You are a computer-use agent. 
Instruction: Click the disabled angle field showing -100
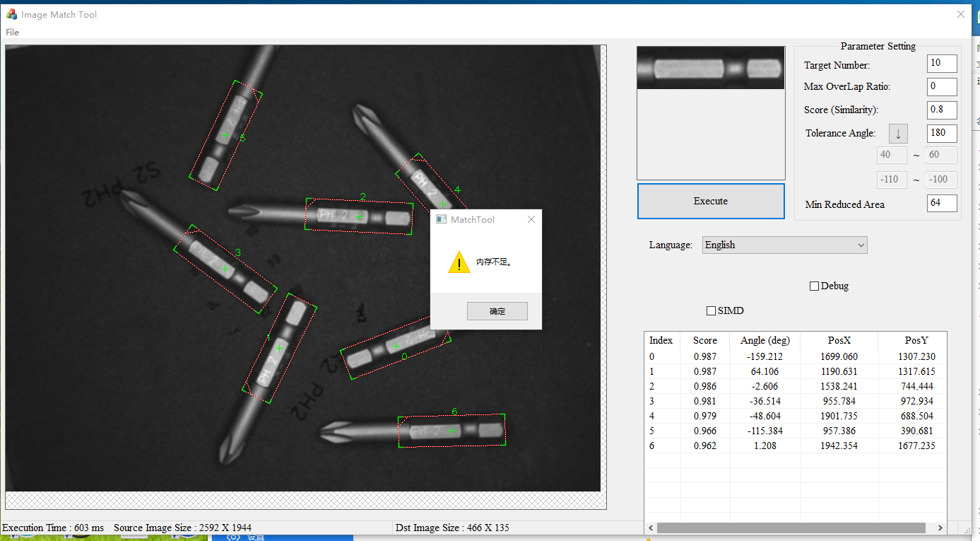click(x=942, y=180)
